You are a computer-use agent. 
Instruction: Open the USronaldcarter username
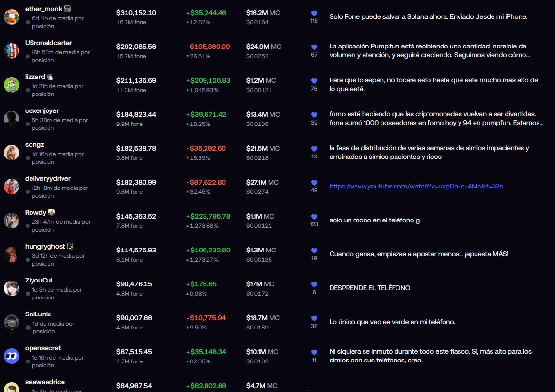(x=48, y=43)
